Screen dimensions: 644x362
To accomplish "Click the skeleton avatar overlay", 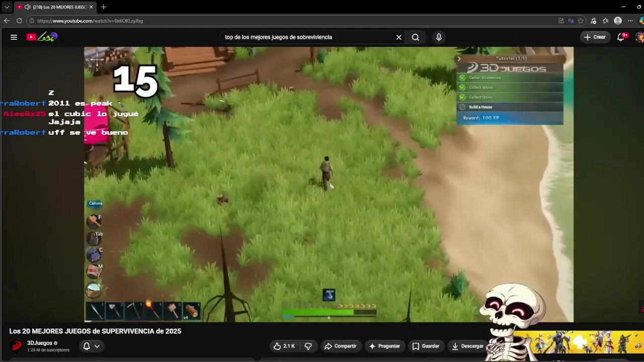I will pos(511,322).
